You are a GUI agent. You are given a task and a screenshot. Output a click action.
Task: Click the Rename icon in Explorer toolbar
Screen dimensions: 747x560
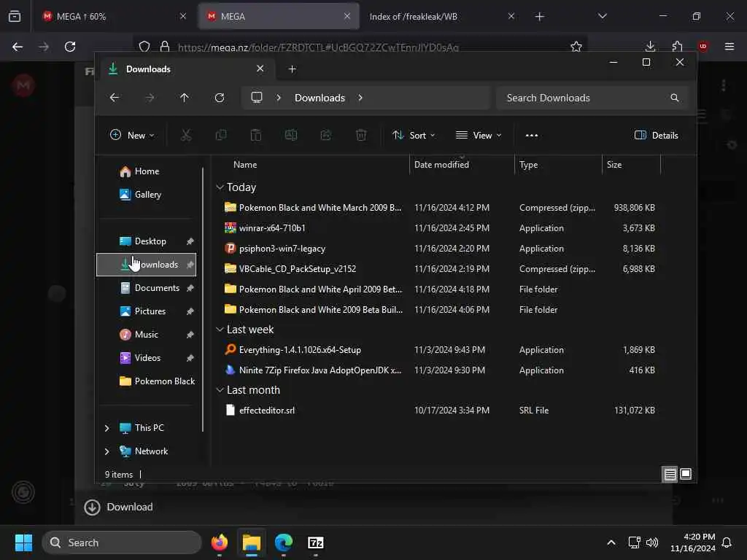pos(291,135)
